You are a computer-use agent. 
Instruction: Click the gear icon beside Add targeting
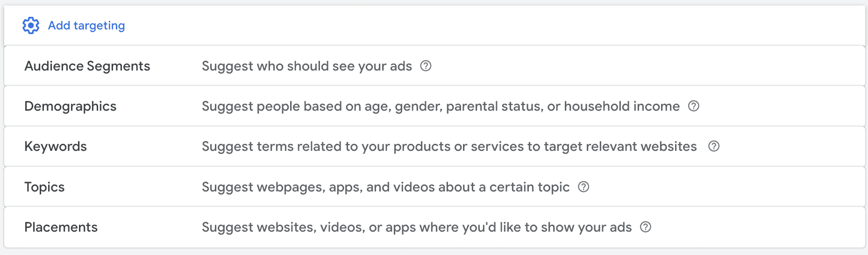(31, 25)
